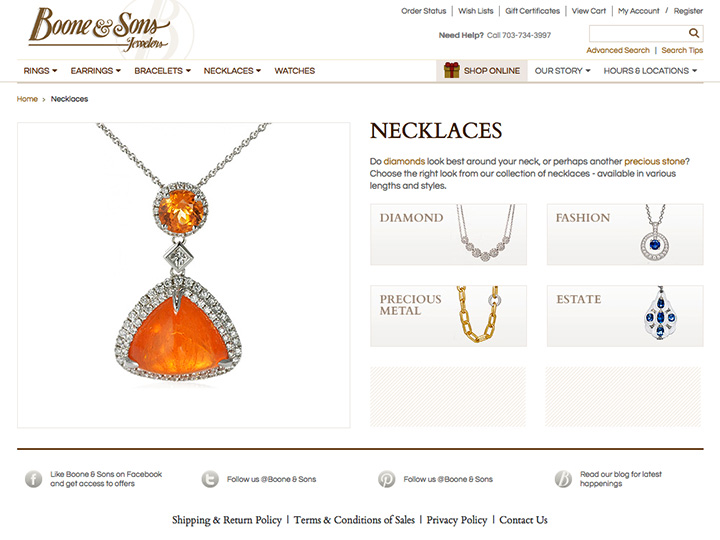Screen dimensions: 720x540
Task: Click the Boone & Sons blog icon
Action: (563, 479)
